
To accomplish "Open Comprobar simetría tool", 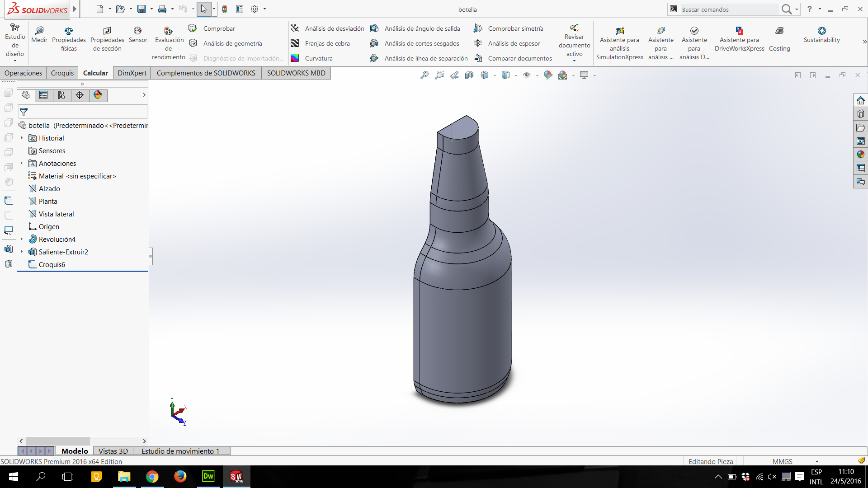I will [x=508, y=28].
